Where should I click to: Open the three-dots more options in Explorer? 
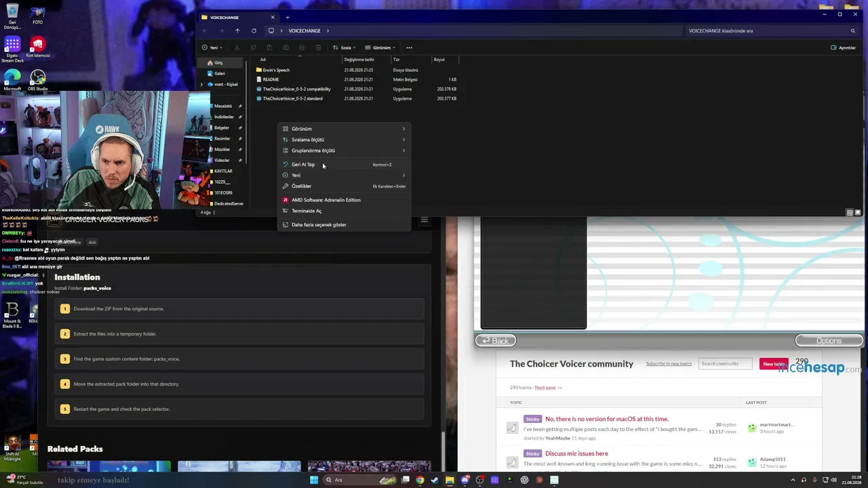409,47
